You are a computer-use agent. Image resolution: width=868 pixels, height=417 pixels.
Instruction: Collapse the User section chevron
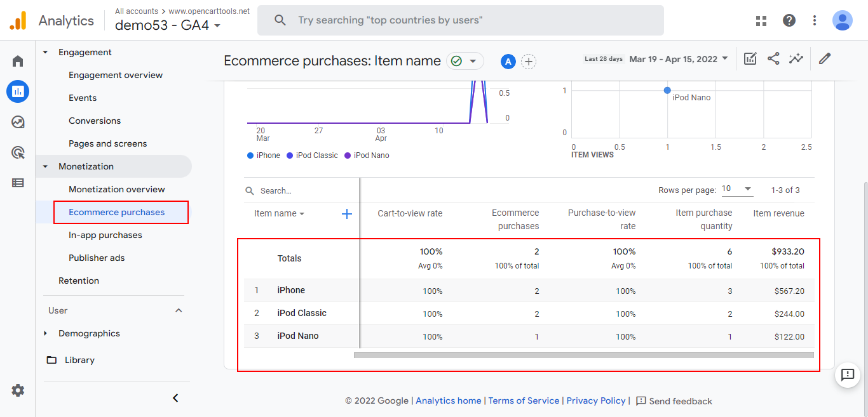[179, 310]
